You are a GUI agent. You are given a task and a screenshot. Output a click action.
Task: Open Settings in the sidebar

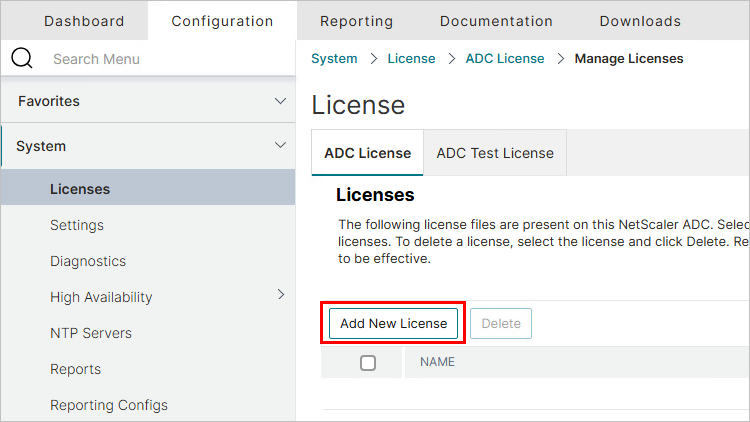point(77,225)
